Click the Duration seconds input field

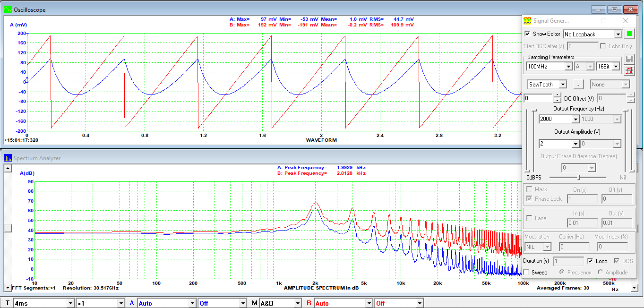[569, 261]
